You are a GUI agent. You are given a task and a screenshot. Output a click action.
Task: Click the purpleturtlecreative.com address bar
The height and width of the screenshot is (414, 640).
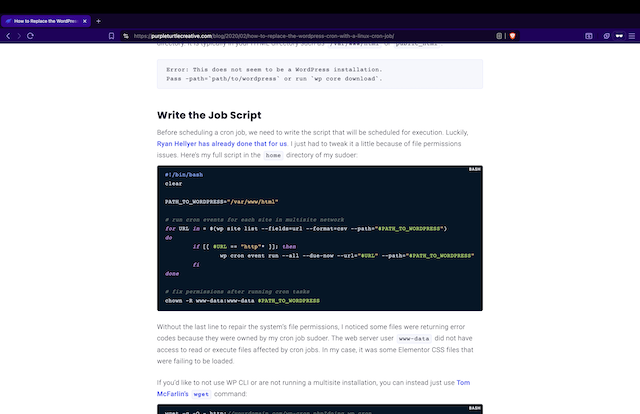(x=300, y=35)
